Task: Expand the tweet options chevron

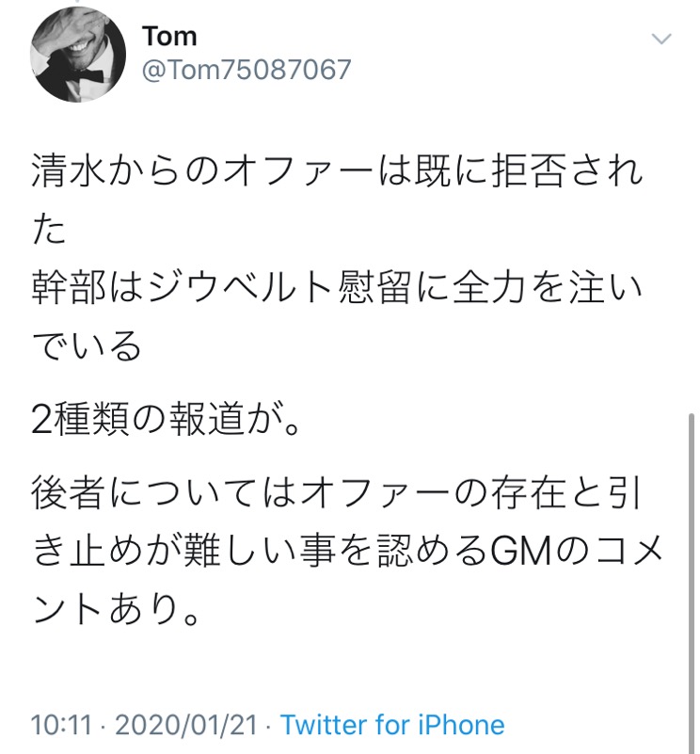Action: [x=662, y=39]
